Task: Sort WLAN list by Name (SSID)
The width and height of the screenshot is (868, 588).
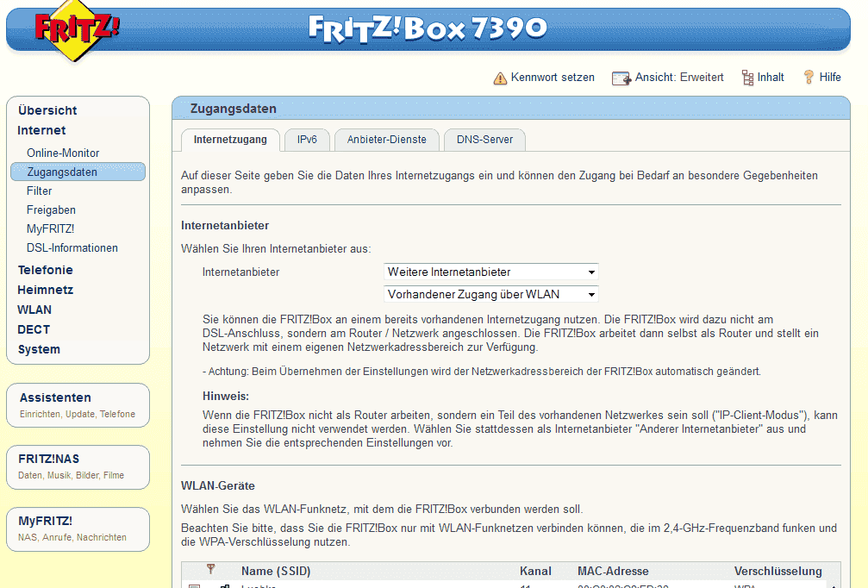Action: (276, 571)
